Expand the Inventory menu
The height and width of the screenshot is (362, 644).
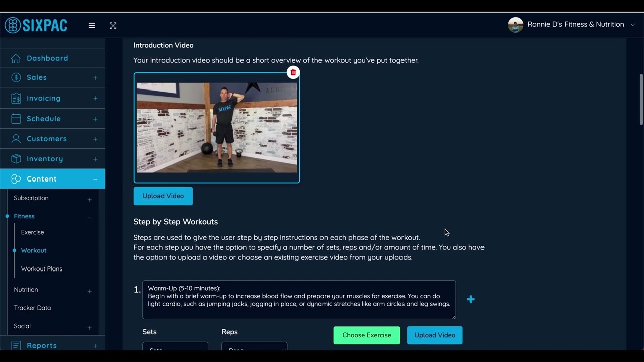pos(95,159)
